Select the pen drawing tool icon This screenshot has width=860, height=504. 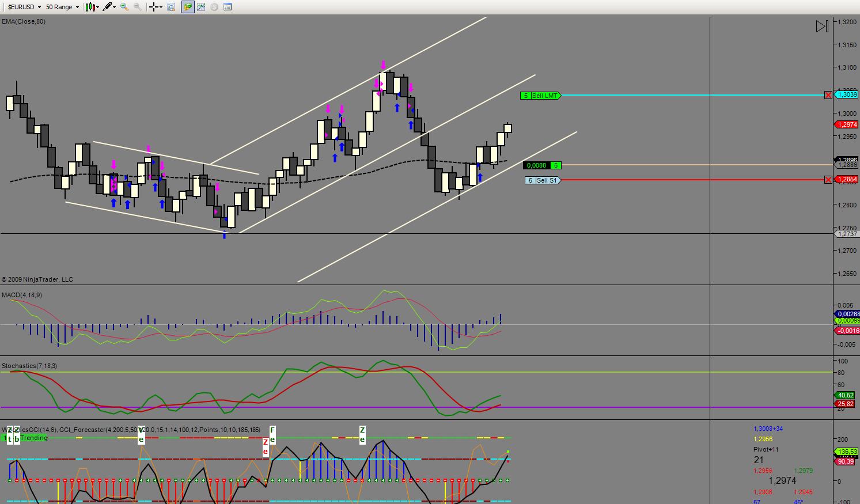coord(107,7)
